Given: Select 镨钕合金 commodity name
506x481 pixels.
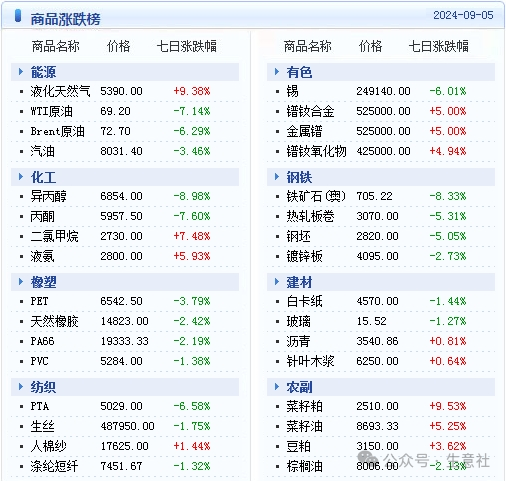Looking at the screenshot, I should (x=310, y=111).
